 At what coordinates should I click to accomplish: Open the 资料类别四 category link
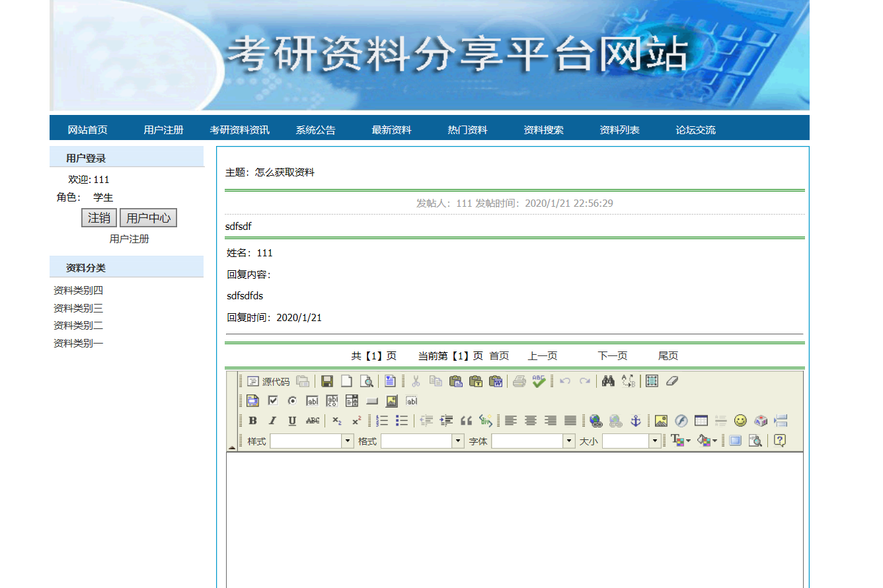coord(78,291)
